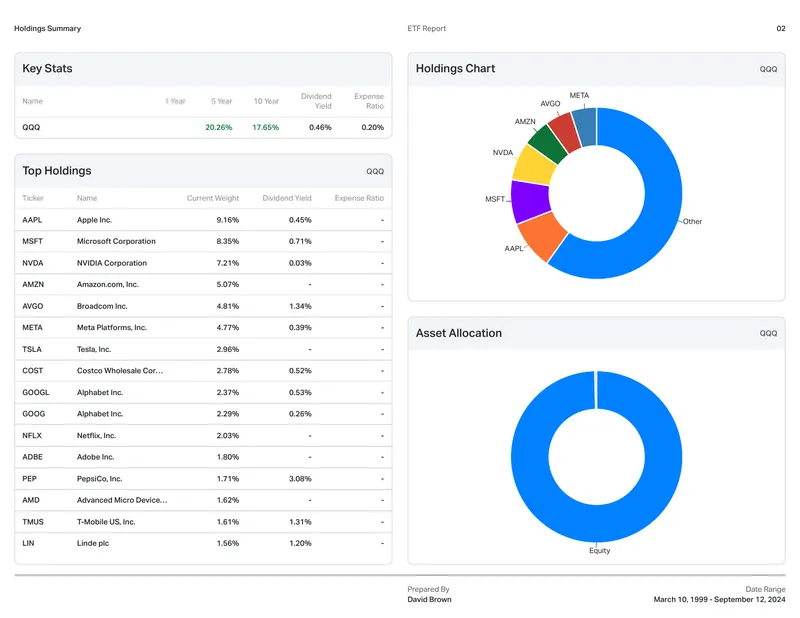
Task: Click the Top Holdings panel heading
Action: [57, 170]
